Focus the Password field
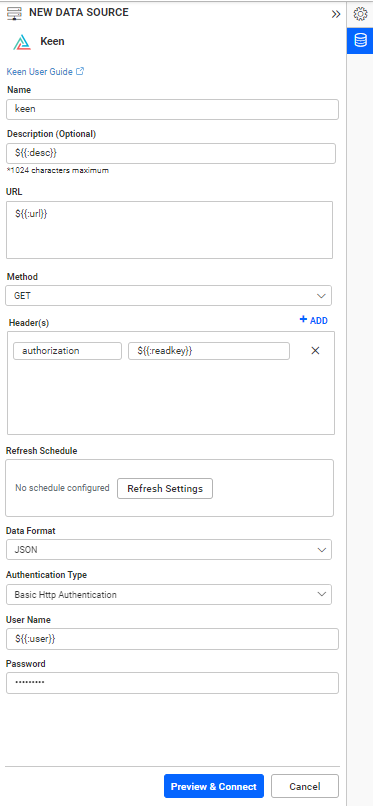This screenshot has height=806, width=373. tap(172, 683)
